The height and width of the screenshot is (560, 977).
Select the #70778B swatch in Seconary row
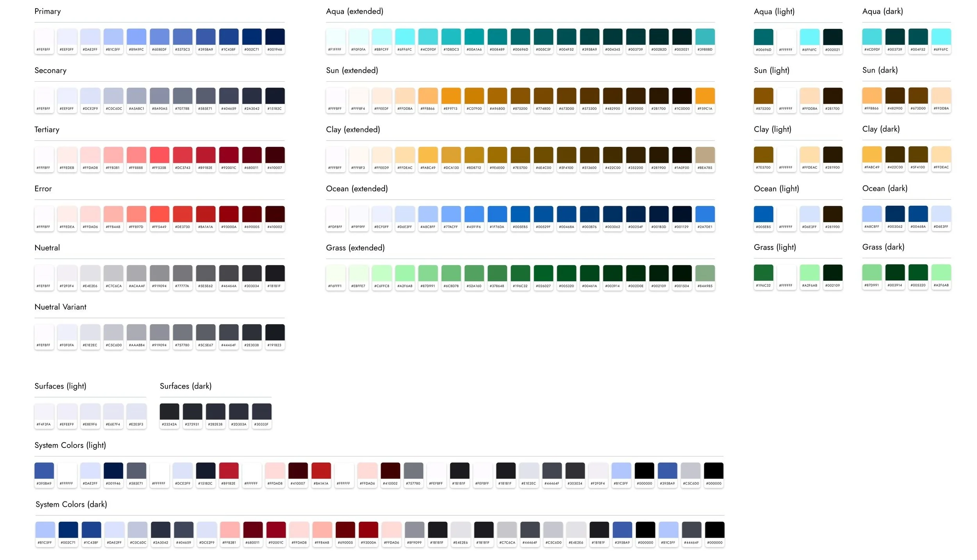(183, 96)
